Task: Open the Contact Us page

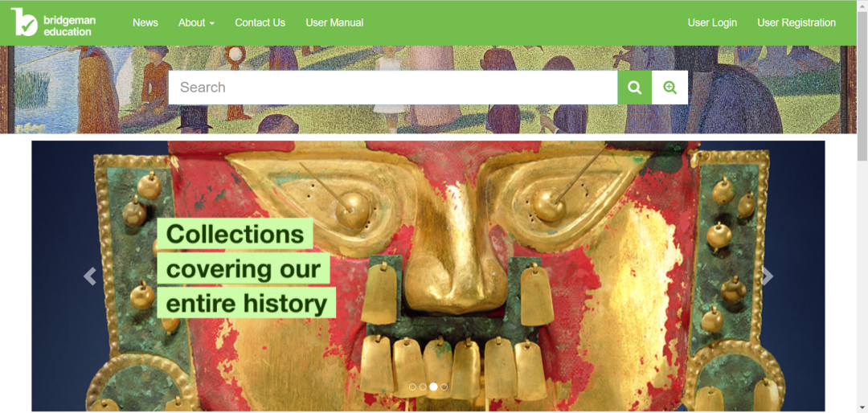Action: 260,22
